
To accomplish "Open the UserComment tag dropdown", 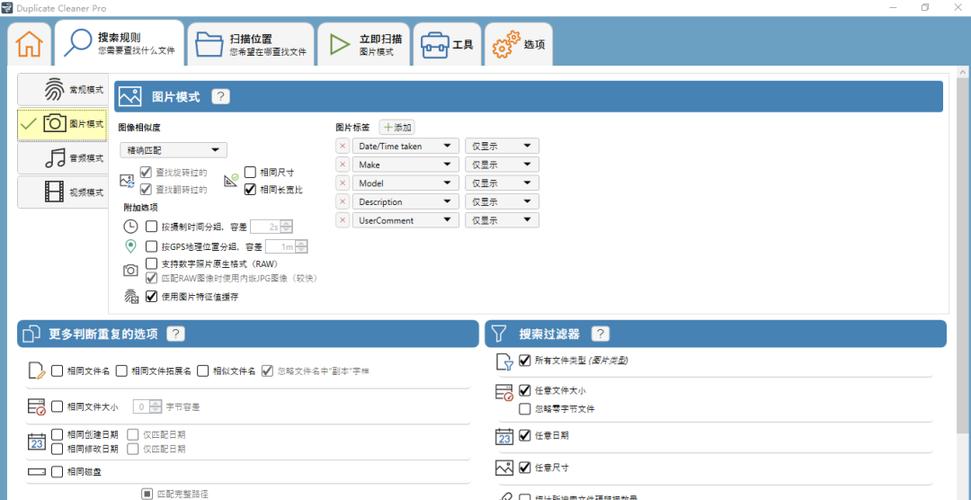I will 406,220.
